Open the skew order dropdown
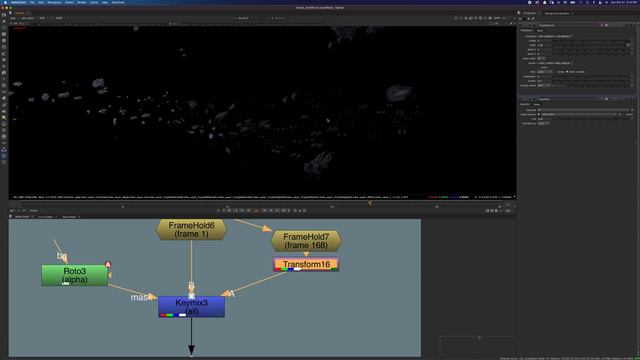 point(541,58)
